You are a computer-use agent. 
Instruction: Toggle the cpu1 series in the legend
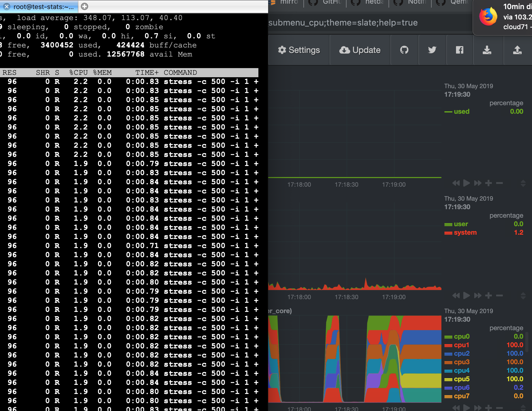click(x=461, y=345)
